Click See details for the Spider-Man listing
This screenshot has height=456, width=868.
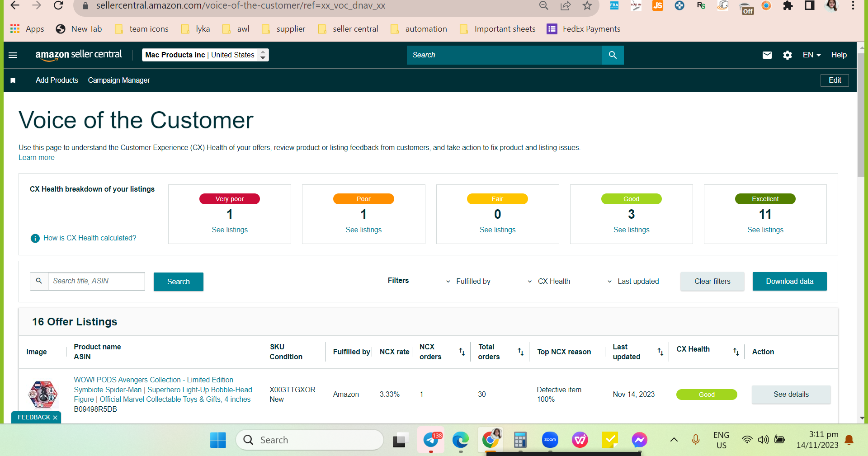(x=791, y=395)
